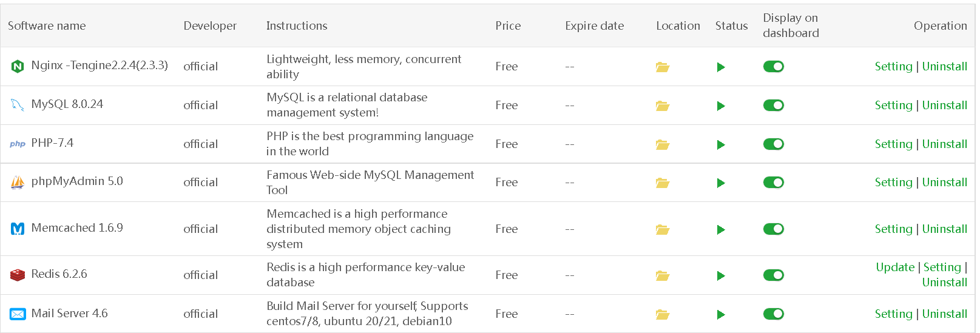The height and width of the screenshot is (333, 980).
Task: Click Uninstall for Mail Server 4.6
Action: pos(944,314)
